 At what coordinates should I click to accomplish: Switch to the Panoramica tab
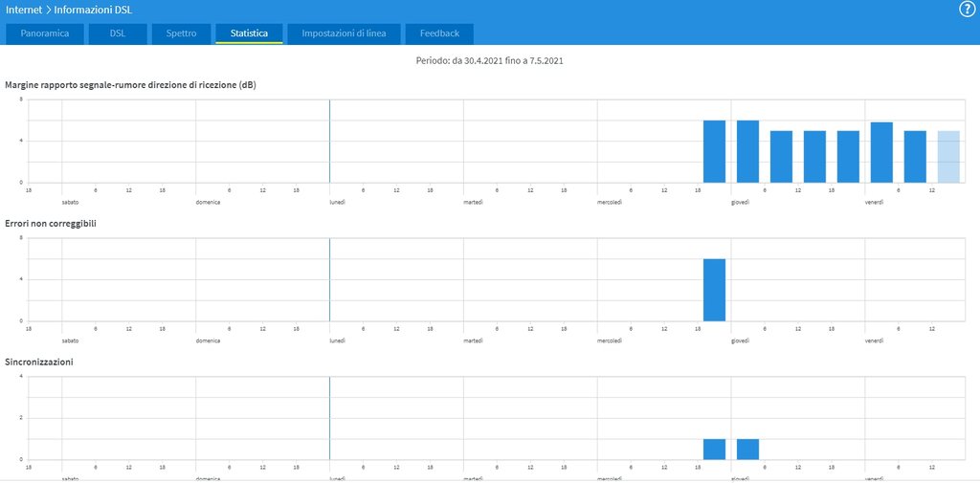tap(45, 33)
